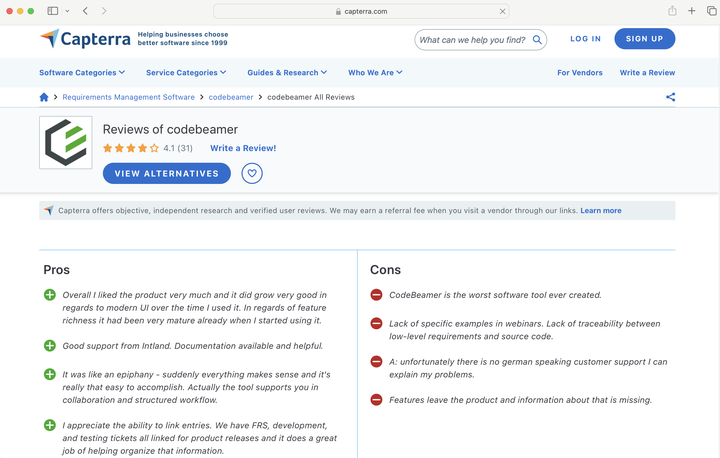Viewport: 720px width, 458px height.
Task: Go back with the browser back arrow
Action: (85, 11)
